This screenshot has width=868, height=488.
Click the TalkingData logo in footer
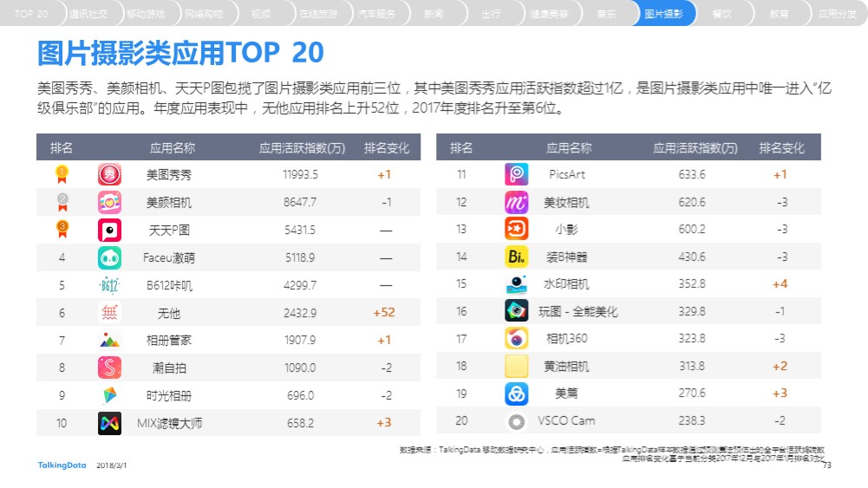click(62, 465)
